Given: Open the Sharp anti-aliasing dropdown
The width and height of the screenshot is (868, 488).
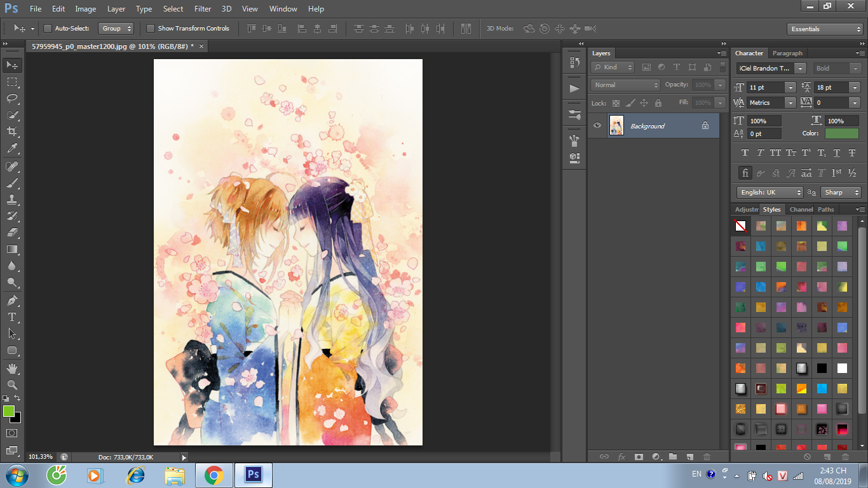Looking at the screenshot, I should 840,192.
